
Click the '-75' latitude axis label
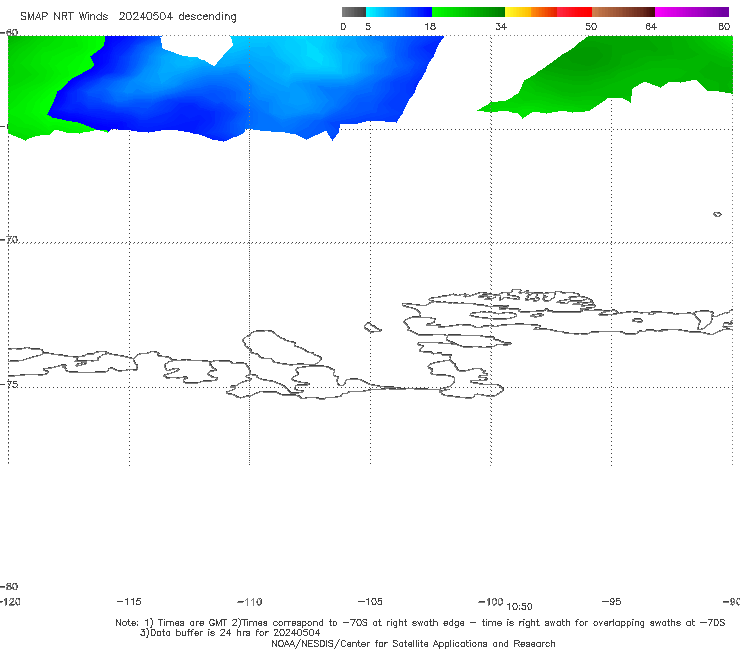(x=9, y=384)
